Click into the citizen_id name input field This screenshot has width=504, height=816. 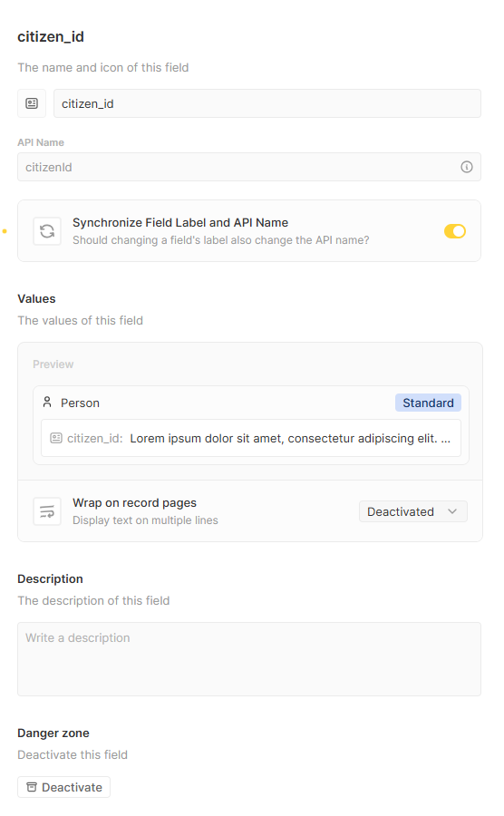[267, 103]
